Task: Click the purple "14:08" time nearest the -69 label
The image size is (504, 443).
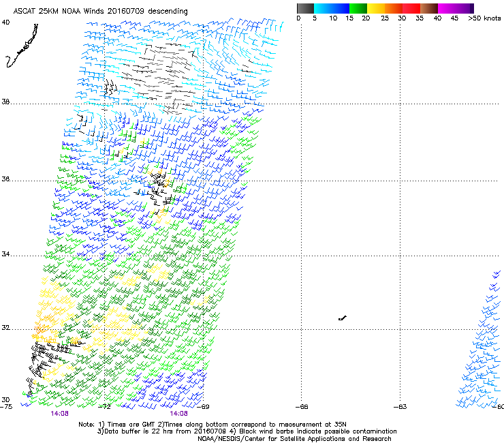Action: click(178, 414)
